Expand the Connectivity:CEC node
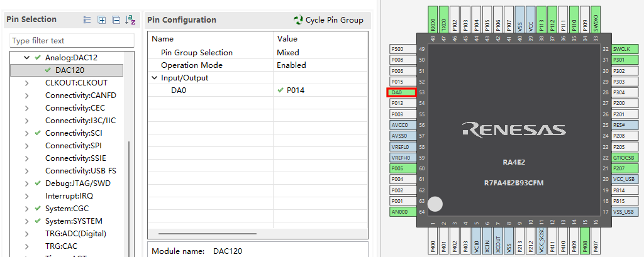644x257 pixels. coord(26,108)
